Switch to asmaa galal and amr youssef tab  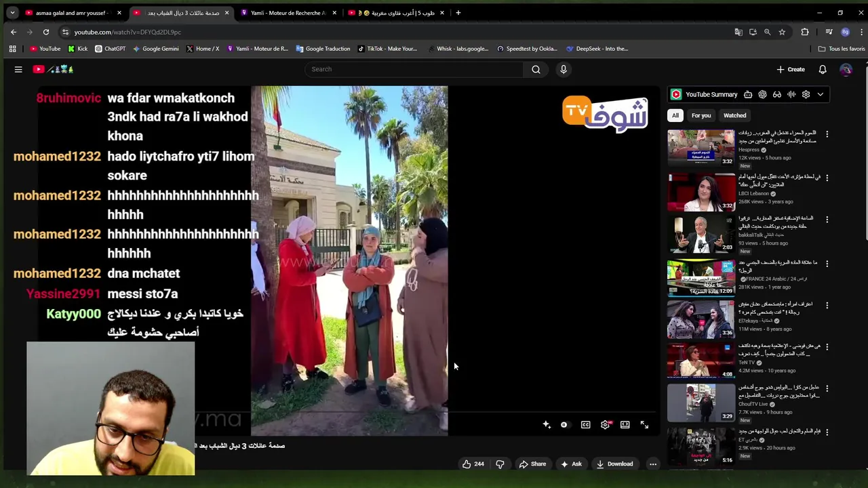coord(71,13)
